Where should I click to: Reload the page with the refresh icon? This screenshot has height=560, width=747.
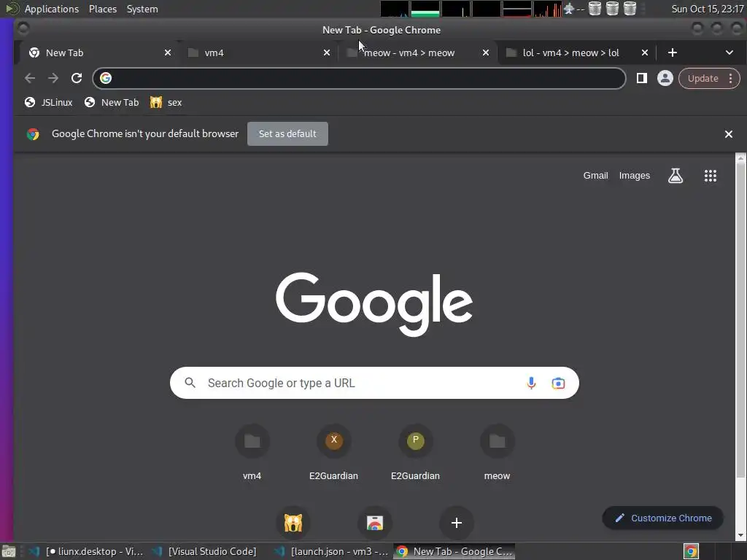pos(76,78)
